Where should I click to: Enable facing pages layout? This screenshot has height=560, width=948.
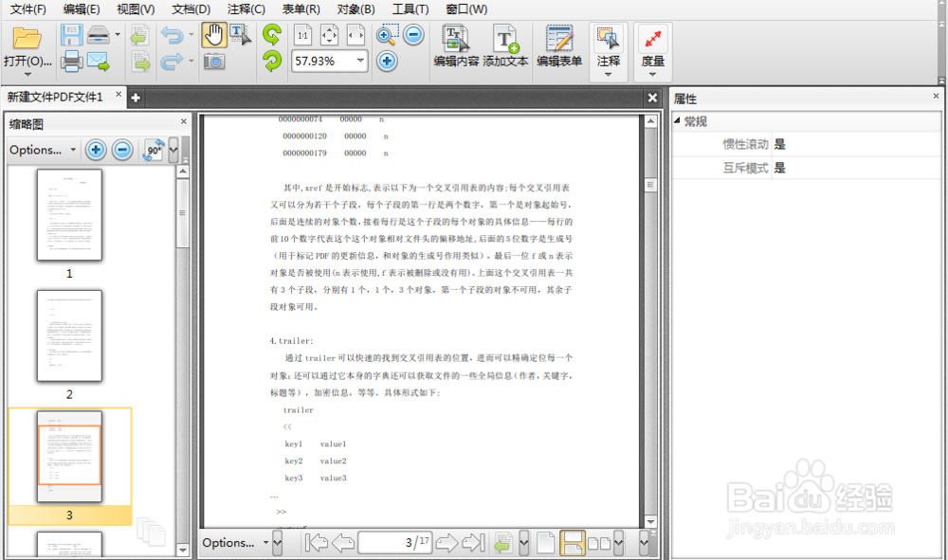[599, 543]
